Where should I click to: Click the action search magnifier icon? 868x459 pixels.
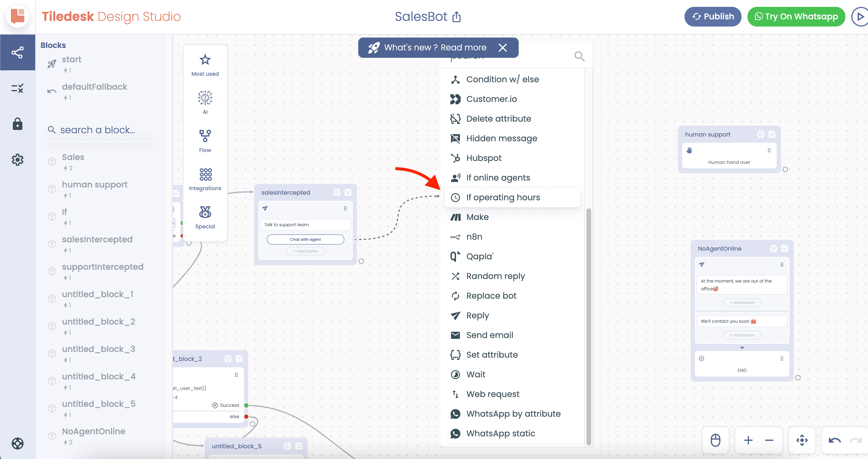point(579,56)
